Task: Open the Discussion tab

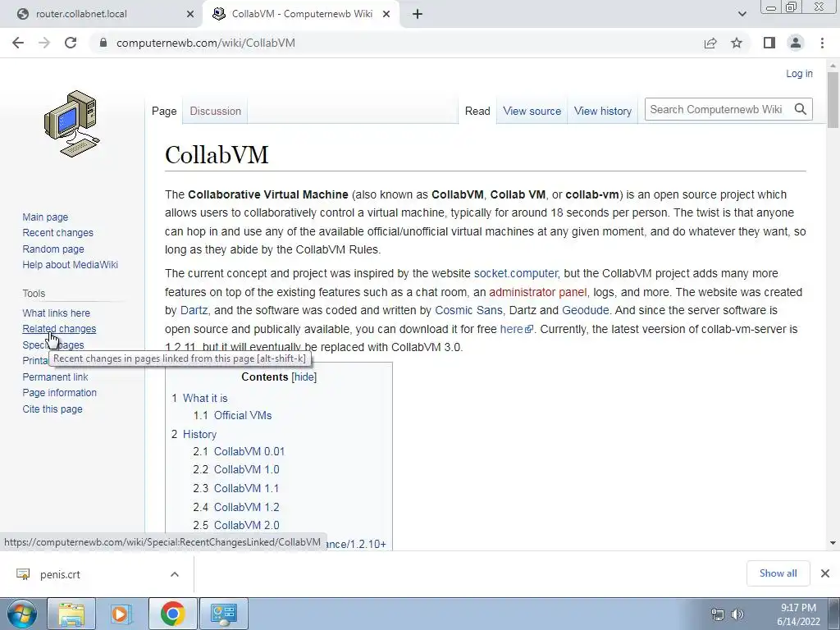Action: (x=216, y=111)
